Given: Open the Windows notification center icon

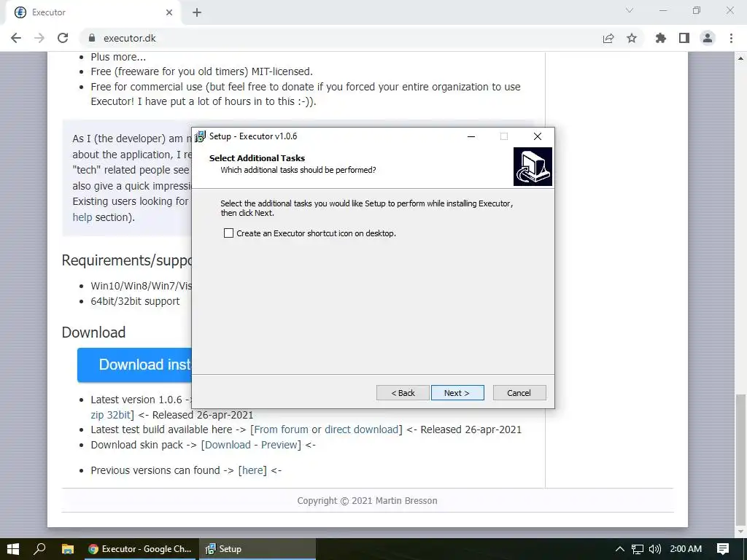Looking at the screenshot, I should coord(723,549).
